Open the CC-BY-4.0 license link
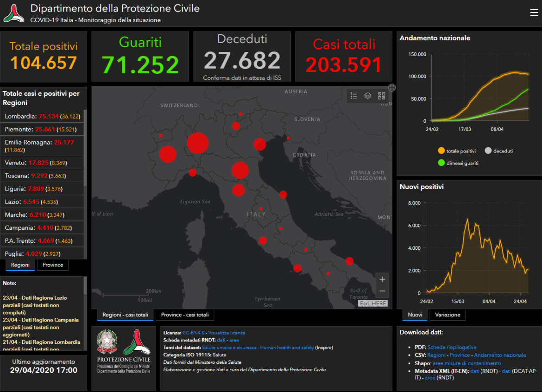The image size is (542, 392). tap(193, 333)
